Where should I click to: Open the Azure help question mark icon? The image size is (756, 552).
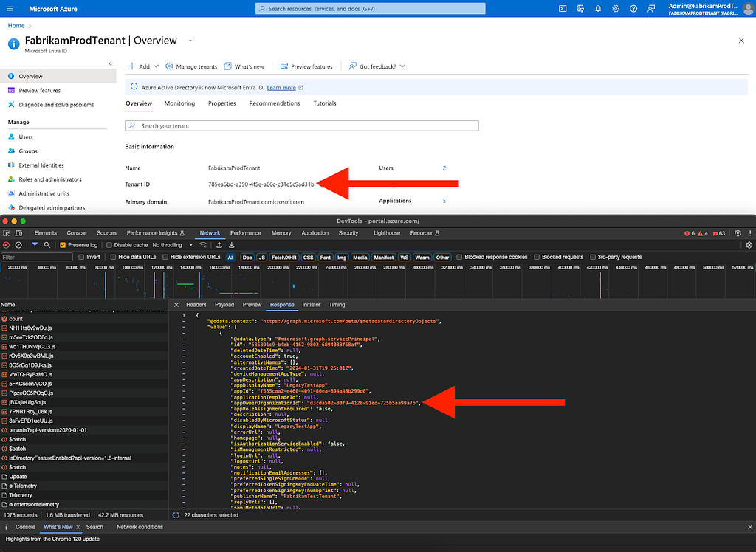pos(633,9)
